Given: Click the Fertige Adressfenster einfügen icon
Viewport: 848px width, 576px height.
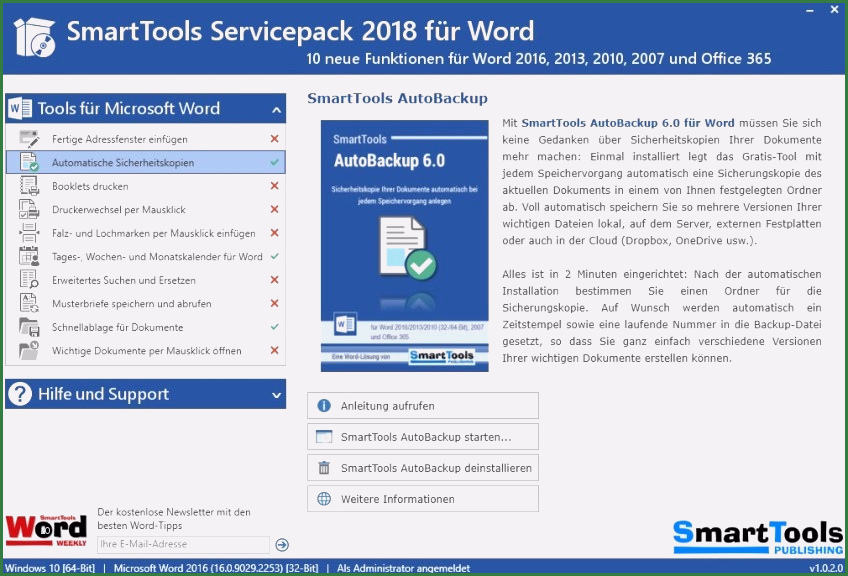Looking at the screenshot, I should point(29,139).
